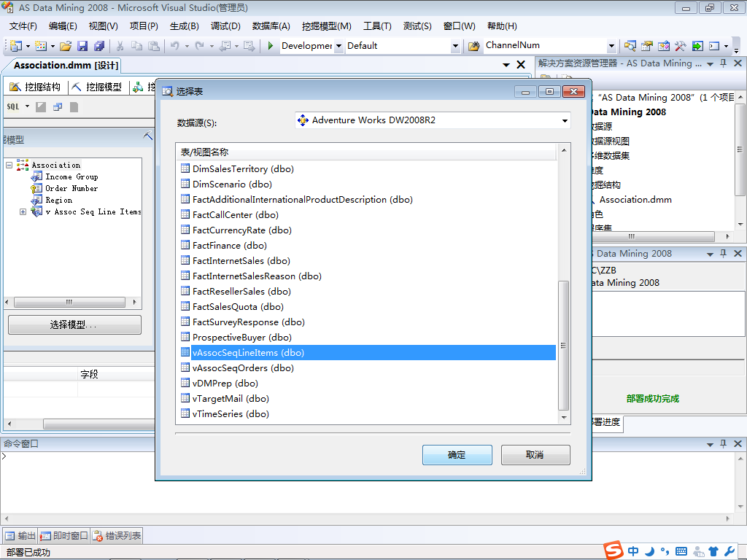Open the Toolbox hammer-and-wrench icon

click(681, 46)
